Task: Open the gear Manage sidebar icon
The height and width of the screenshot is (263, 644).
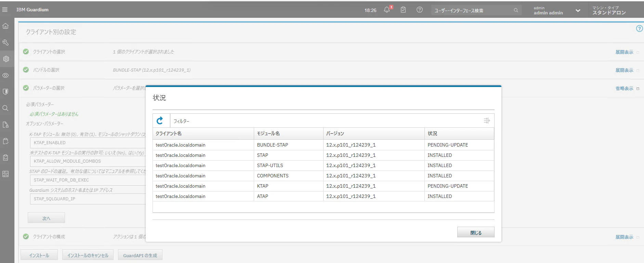Action: pos(5,59)
